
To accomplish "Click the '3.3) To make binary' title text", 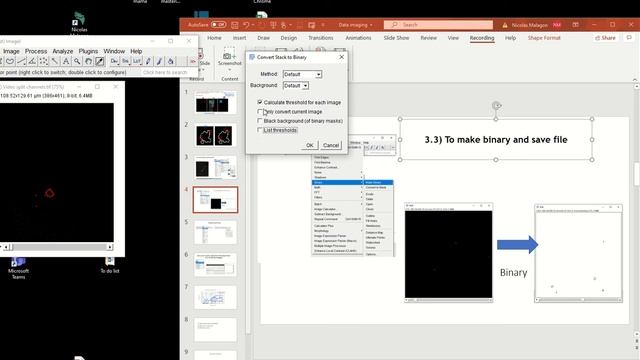I will coord(496,140).
